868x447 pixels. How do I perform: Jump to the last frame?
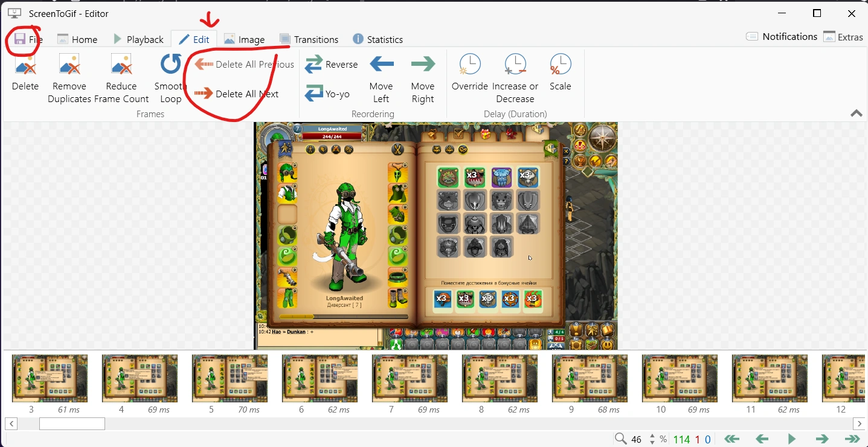coord(852,439)
